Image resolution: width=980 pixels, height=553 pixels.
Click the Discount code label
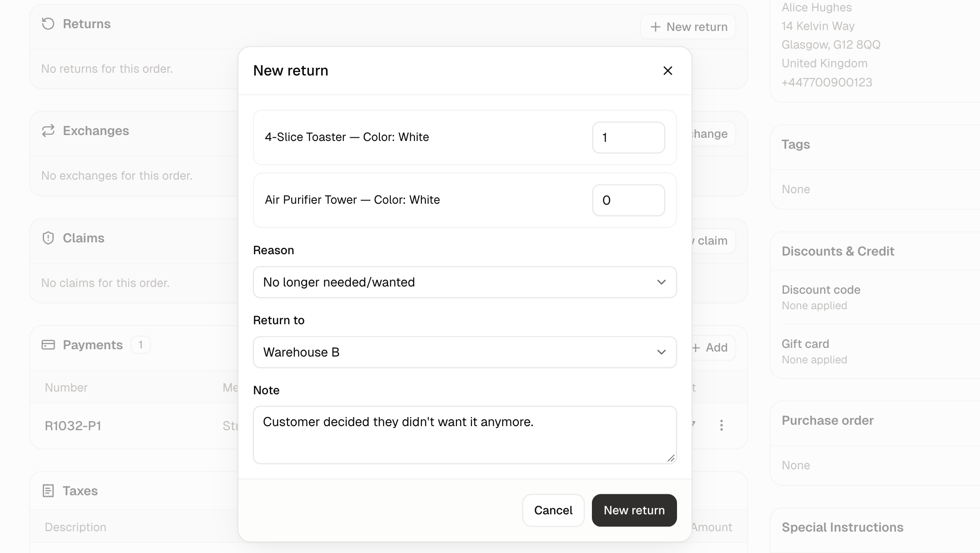pos(821,290)
